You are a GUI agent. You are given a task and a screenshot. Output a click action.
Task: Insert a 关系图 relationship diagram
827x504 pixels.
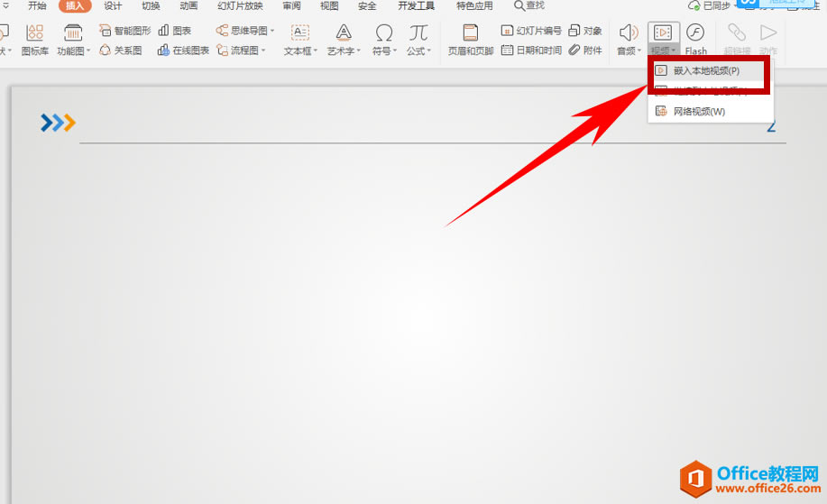121,50
